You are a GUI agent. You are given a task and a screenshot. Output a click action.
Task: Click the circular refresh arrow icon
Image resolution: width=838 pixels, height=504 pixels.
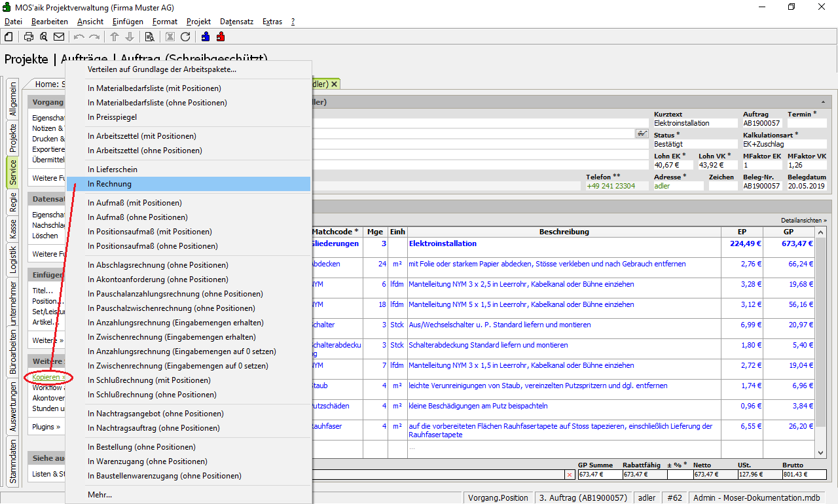pos(185,37)
